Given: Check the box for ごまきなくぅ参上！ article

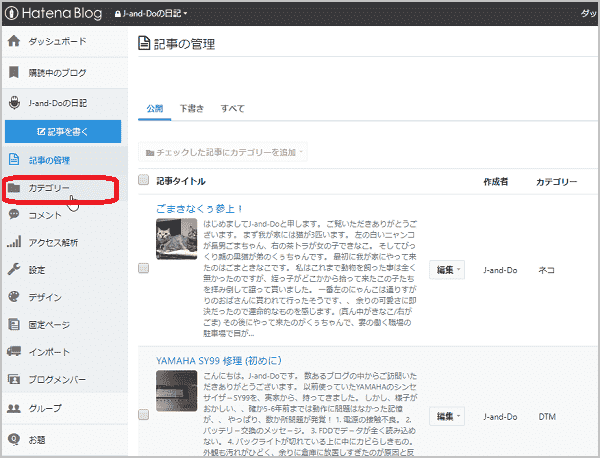Looking at the screenshot, I should (143, 268).
